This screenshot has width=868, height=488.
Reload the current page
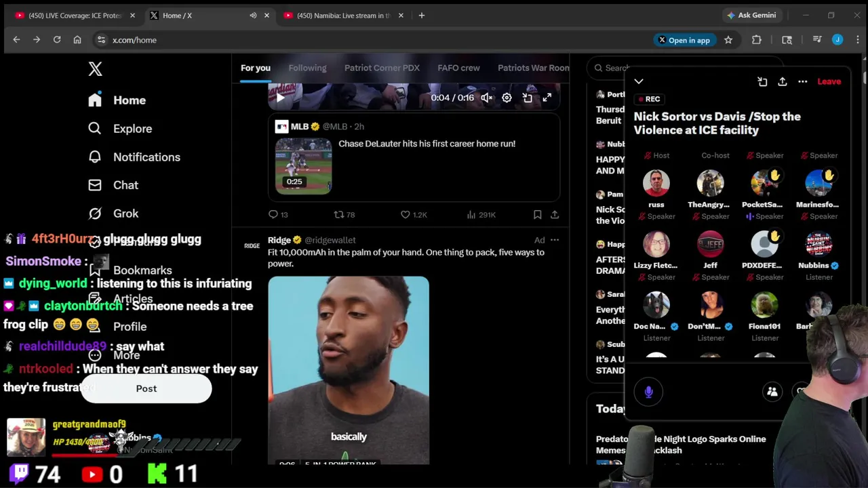(x=57, y=40)
